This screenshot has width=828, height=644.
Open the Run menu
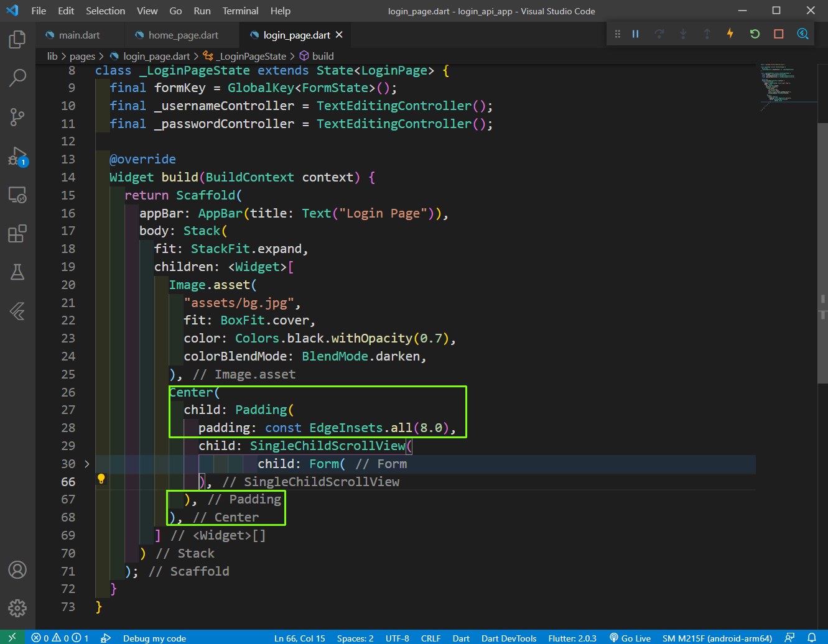point(202,11)
